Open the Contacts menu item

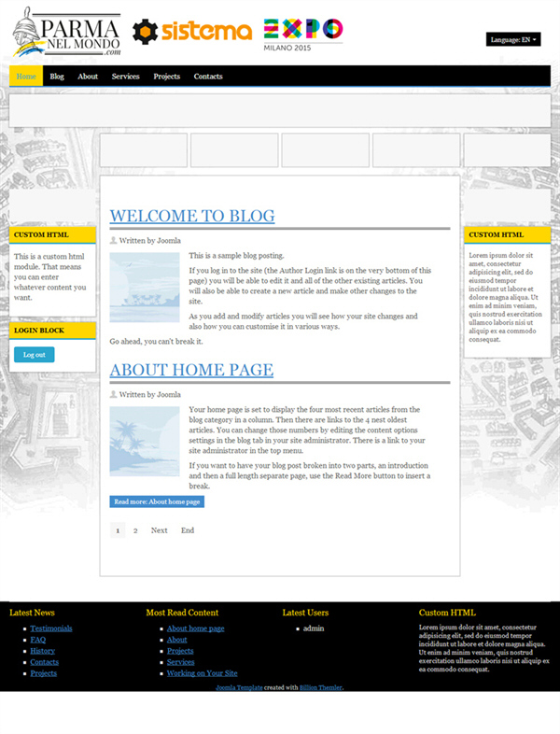(x=208, y=77)
